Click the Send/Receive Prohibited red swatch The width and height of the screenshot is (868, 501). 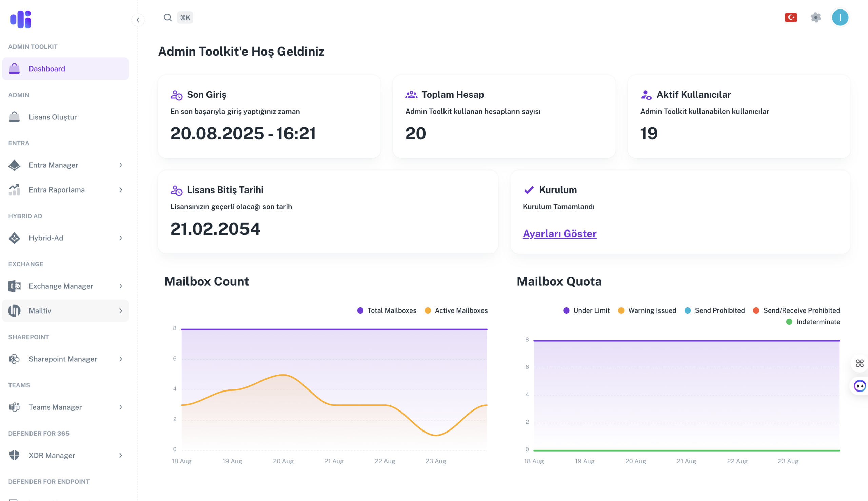756,310
